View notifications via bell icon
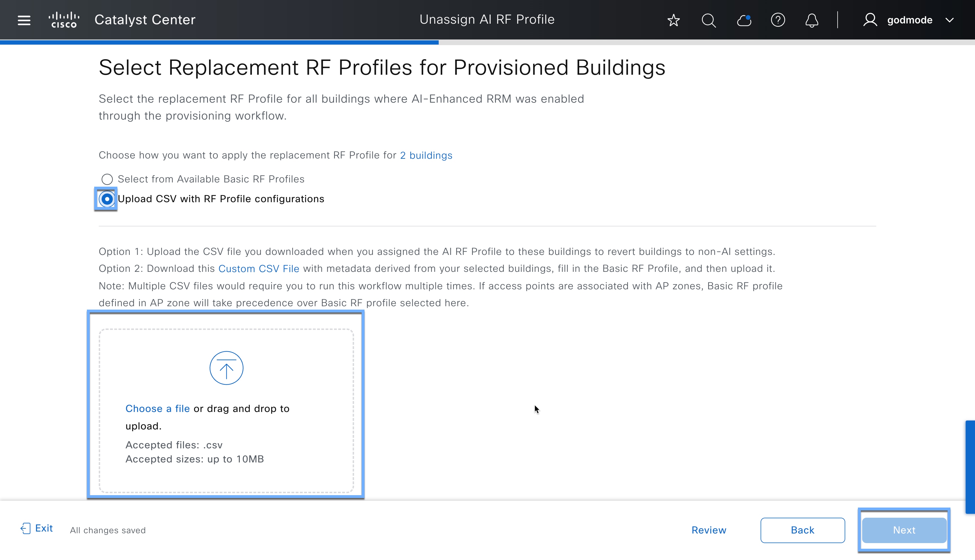This screenshot has width=975, height=560. [812, 20]
